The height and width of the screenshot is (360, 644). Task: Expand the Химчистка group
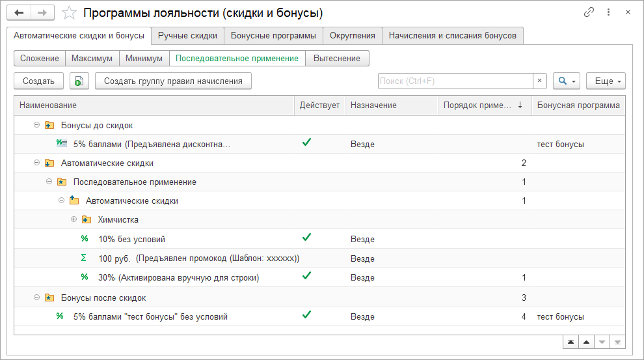(74, 219)
